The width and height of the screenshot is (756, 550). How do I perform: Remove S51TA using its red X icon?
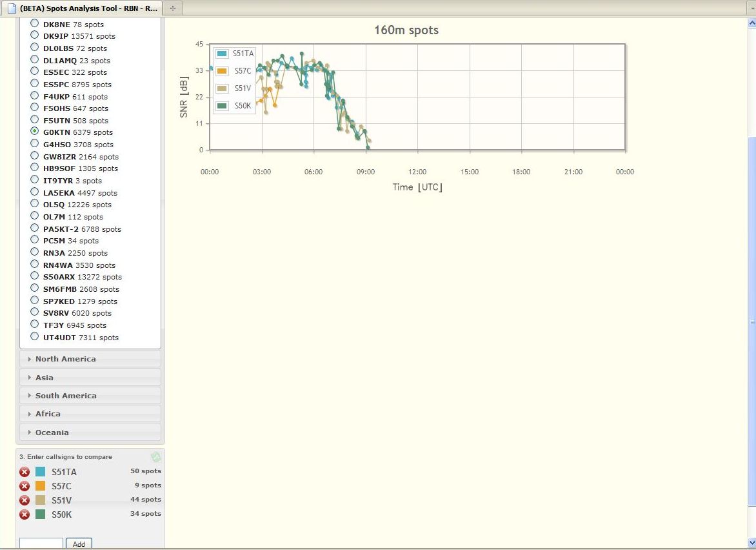click(x=25, y=472)
